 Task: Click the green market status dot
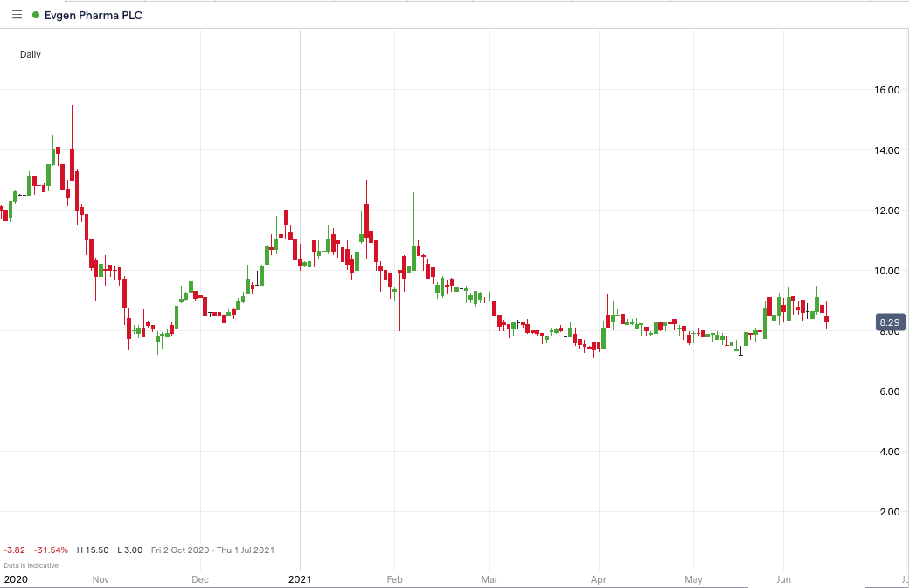coord(34,15)
